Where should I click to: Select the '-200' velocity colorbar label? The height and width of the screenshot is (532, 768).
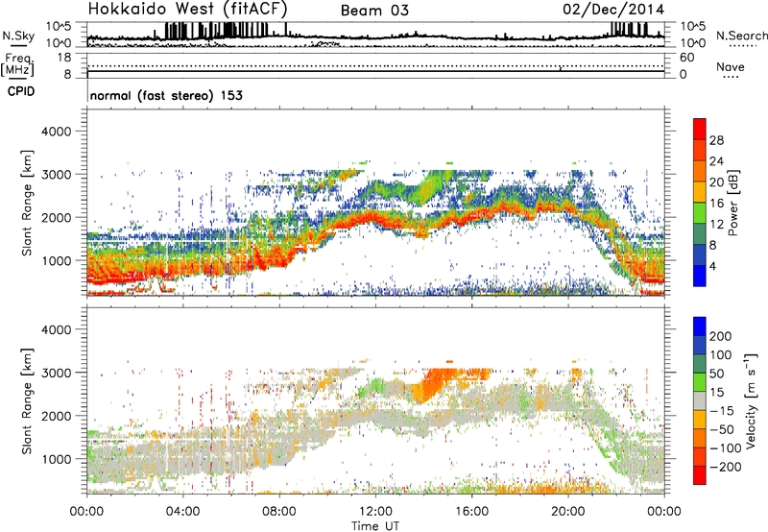coord(726,467)
